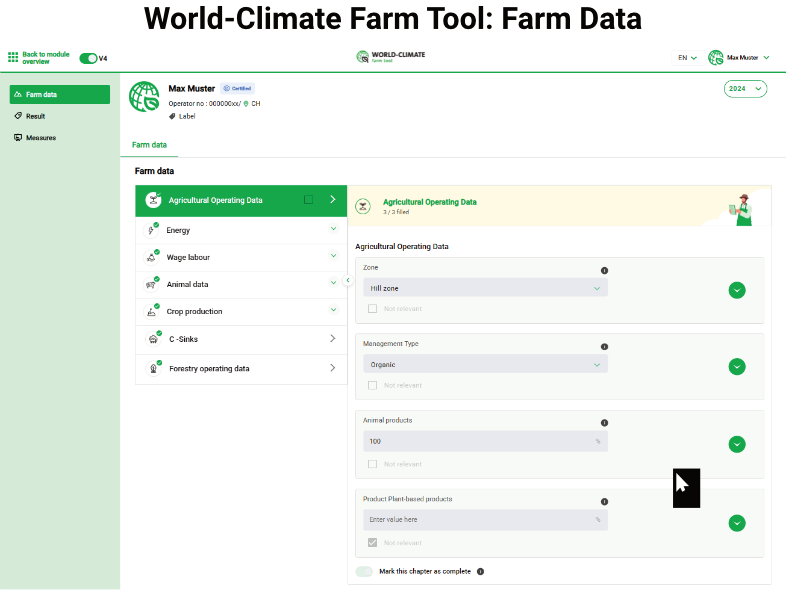
Task: Click the Animal data cow icon
Action: (151, 284)
